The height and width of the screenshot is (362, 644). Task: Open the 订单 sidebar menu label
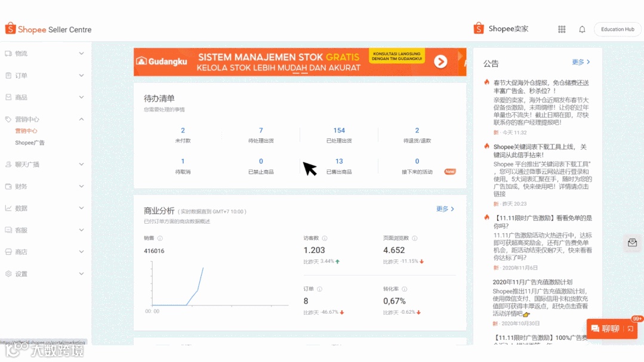21,76
